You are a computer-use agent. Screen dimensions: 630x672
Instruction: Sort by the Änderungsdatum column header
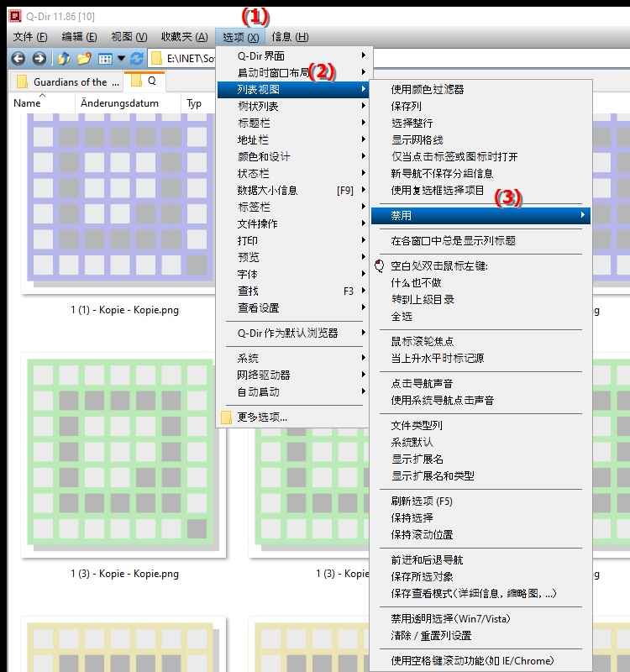(128, 103)
